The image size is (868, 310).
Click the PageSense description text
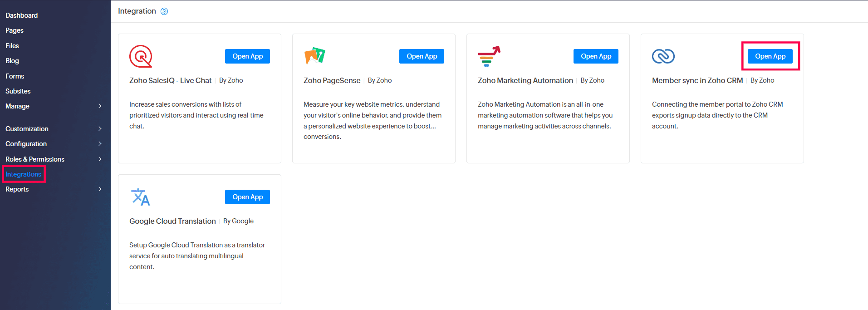coord(373,120)
